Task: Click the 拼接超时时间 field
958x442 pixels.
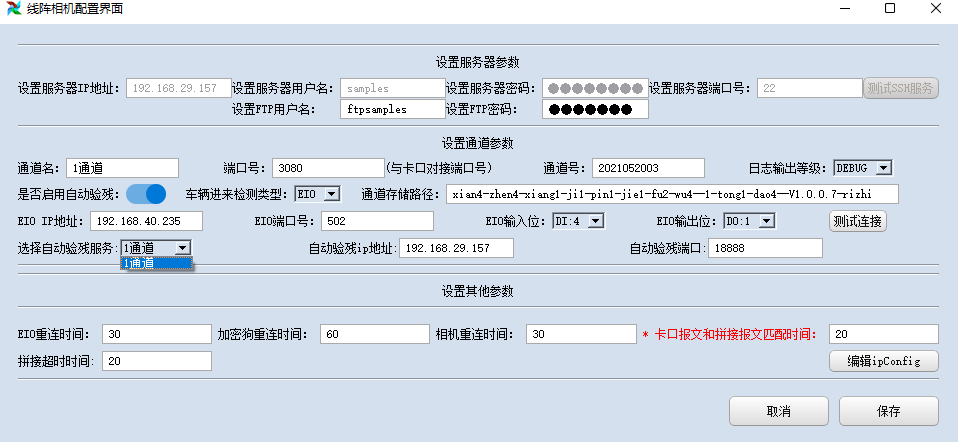Action: 157,361
